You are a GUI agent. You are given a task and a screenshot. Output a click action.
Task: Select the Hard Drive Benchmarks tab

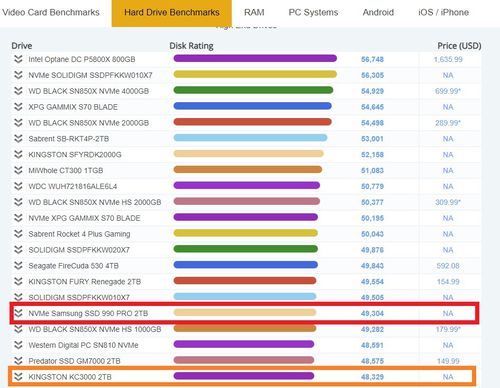coord(172,13)
